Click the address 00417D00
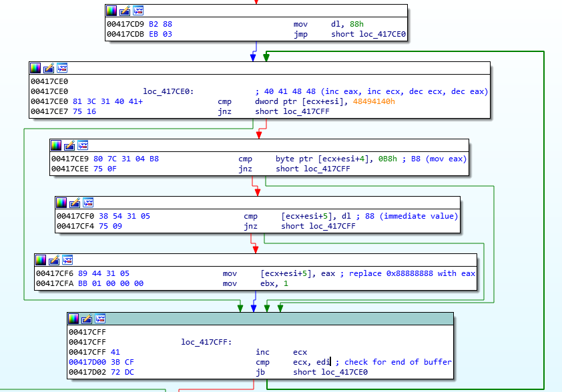Viewport: 562px width, 392px height. (x=87, y=362)
